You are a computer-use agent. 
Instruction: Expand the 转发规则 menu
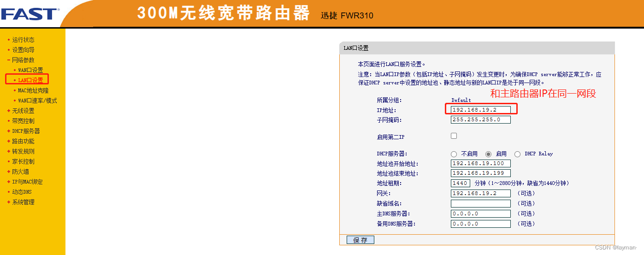pos(23,151)
